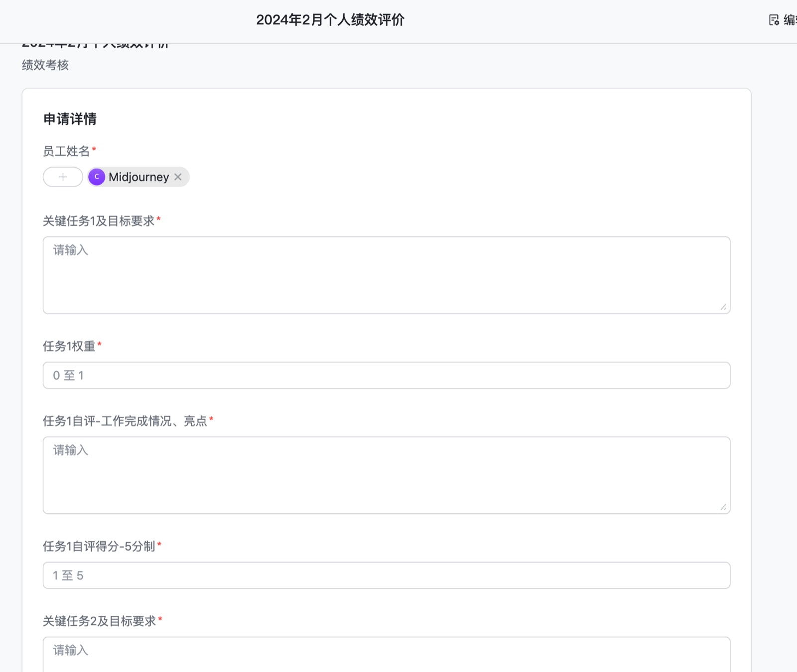Click the 员工姓名 field label

[66, 151]
